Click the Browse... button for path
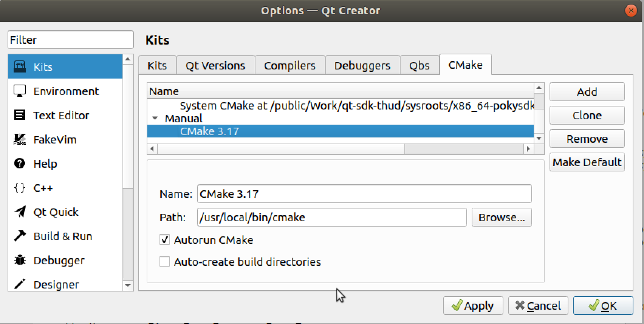 pos(502,218)
